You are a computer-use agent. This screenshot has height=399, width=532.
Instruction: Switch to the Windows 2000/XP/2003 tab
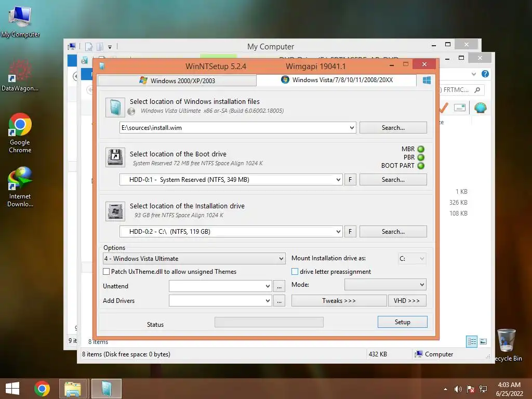point(177,81)
